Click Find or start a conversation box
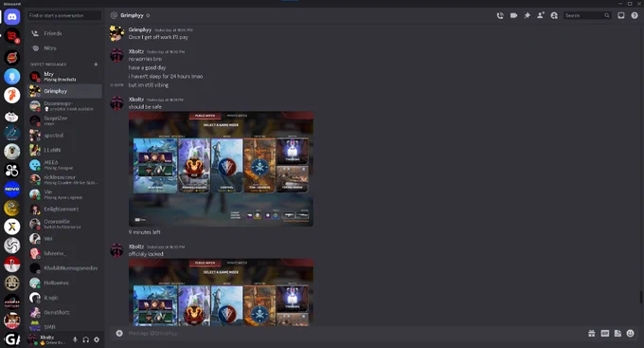Viewport: 644px width, 348px height. point(64,15)
